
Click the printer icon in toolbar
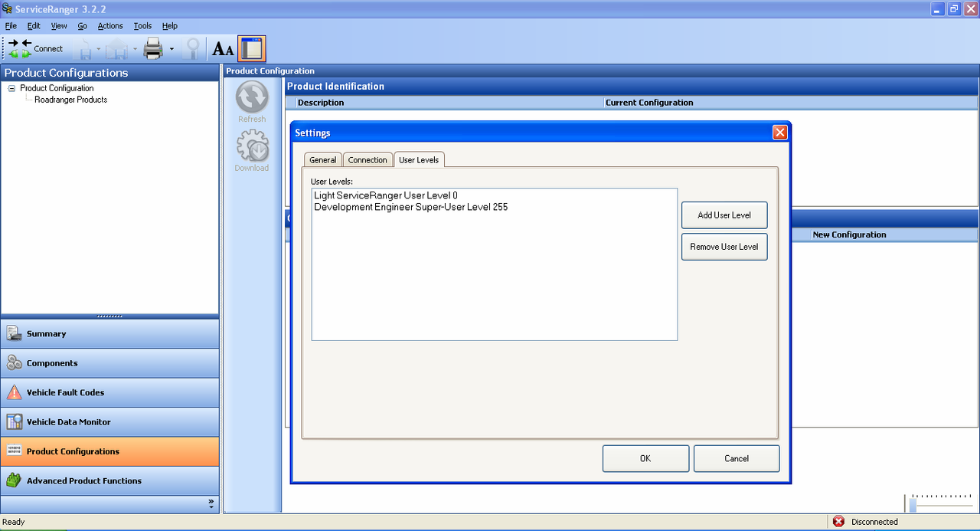pos(154,49)
